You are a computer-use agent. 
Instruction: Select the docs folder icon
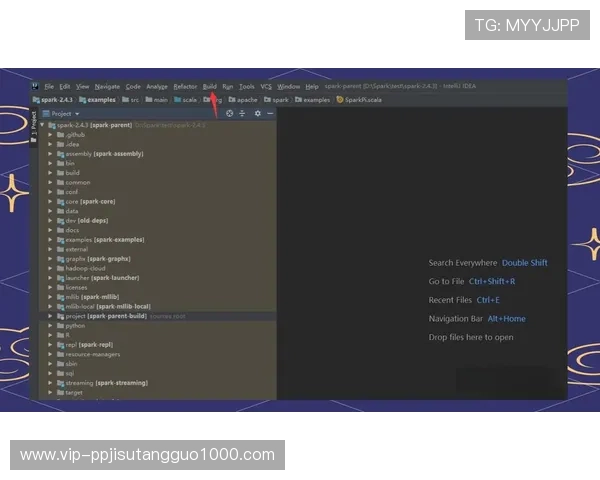click(x=60, y=230)
